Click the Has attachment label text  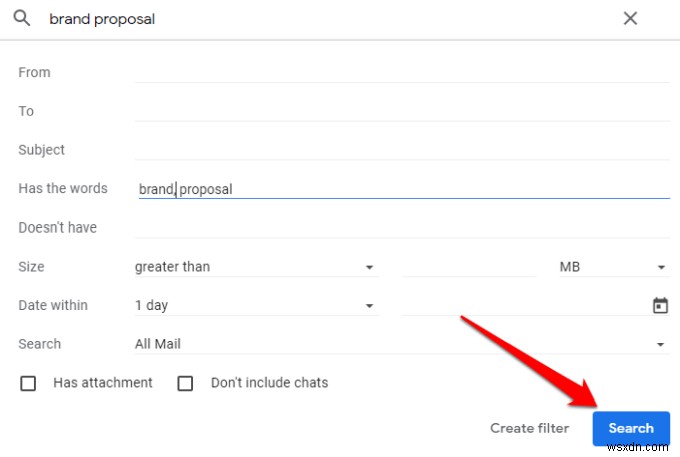point(103,383)
